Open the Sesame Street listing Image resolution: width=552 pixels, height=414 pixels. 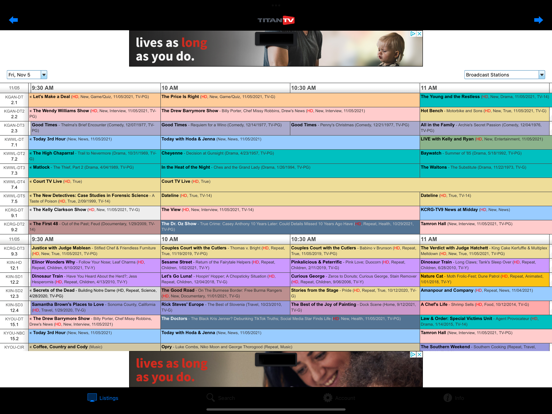[225, 265]
